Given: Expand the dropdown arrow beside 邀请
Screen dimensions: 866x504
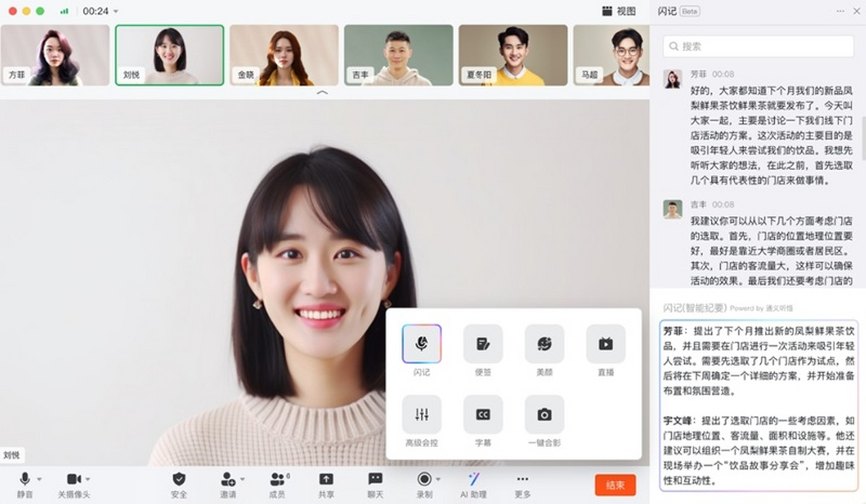Looking at the screenshot, I should pyautogui.click(x=242, y=479).
